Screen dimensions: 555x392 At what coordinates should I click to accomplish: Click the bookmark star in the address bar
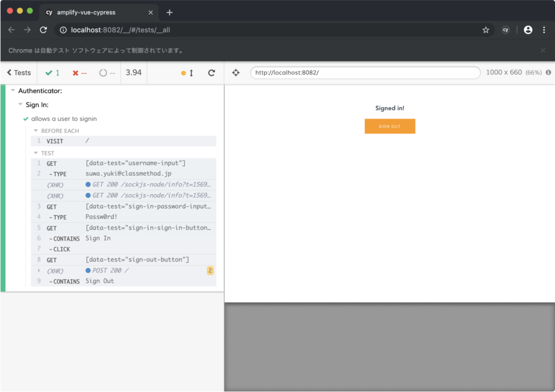click(486, 29)
